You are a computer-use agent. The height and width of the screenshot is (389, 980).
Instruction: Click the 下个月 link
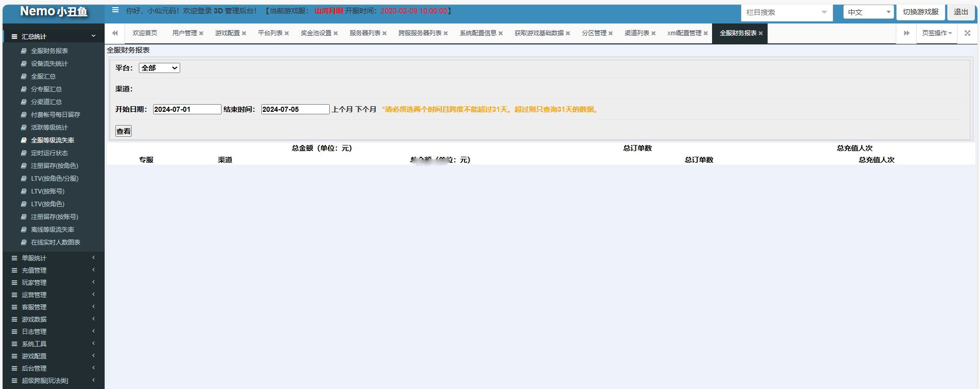(365, 109)
